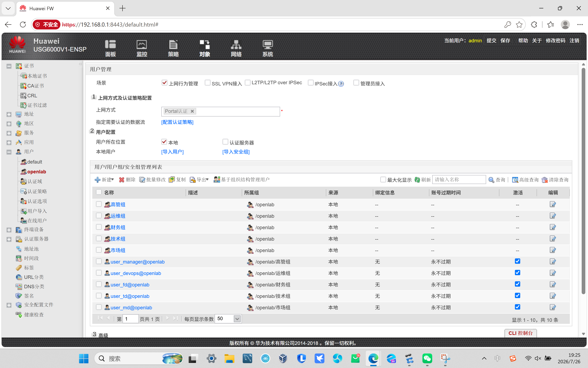Click the 保存 button in header

click(x=505, y=40)
